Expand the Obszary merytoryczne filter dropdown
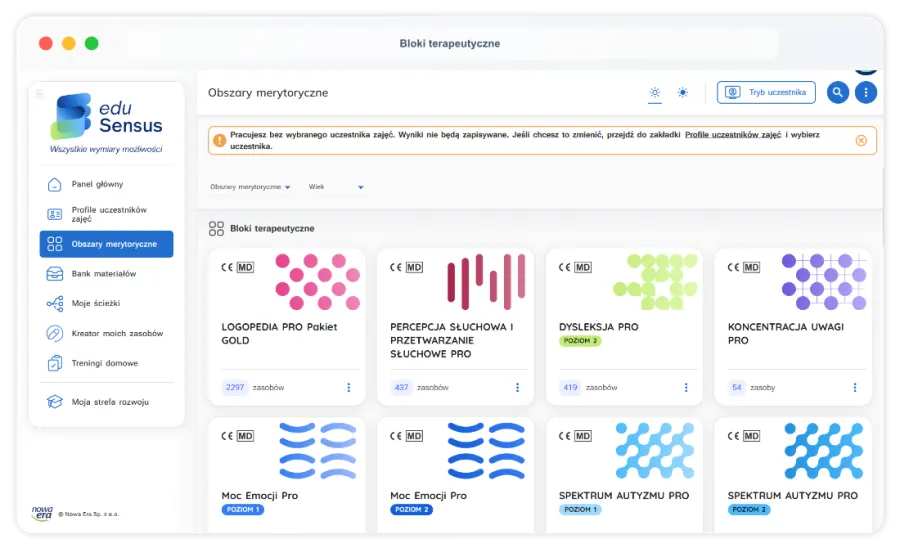900x548 pixels. [250, 187]
